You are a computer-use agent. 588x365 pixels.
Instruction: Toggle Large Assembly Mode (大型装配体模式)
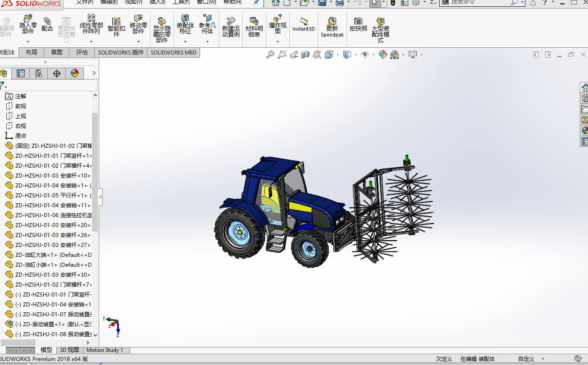click(x=380, y=30)
